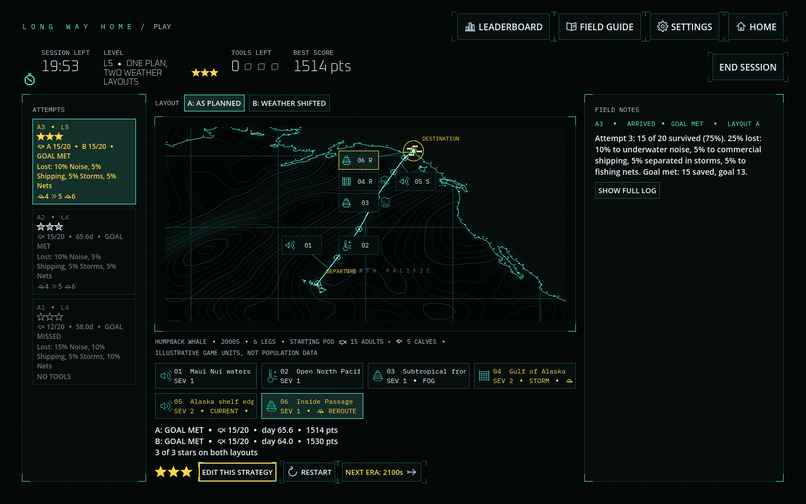Advance to Next Era: 2100s

381,472
